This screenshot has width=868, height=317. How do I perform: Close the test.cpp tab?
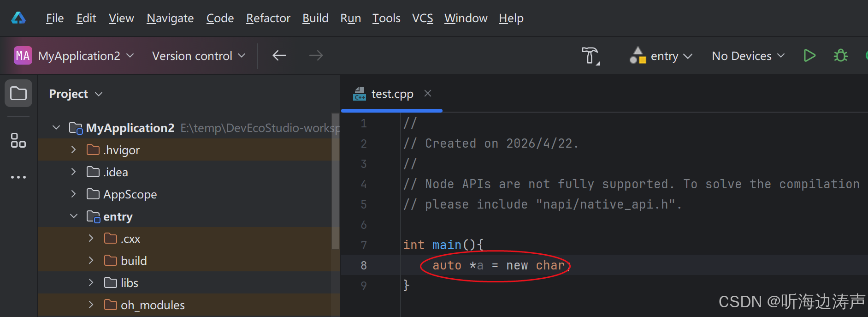point(428,93)
